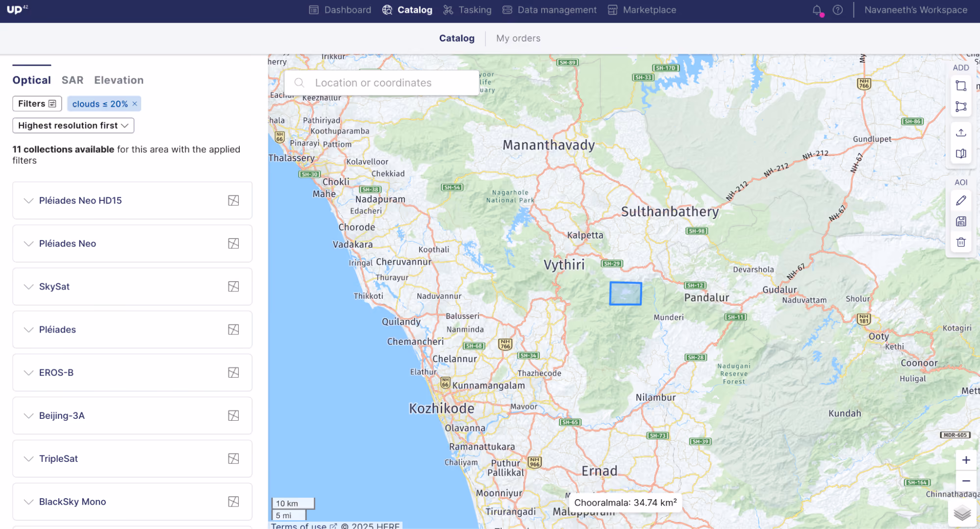Toggle footprint icon for Pléiades Neo
The width and height of the screenshot is (980, 529).
click(233, 243)
